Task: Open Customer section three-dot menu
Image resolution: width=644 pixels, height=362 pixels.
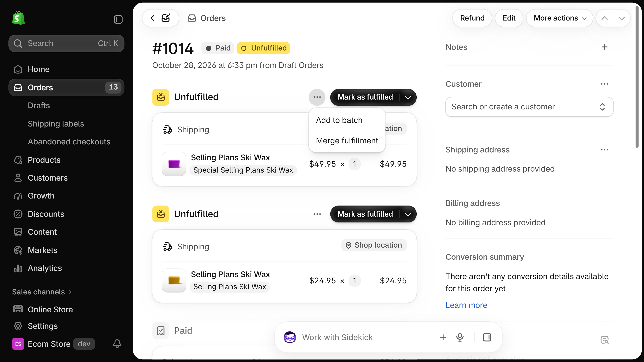Action: pyautogui.click(x=605, y=84)
